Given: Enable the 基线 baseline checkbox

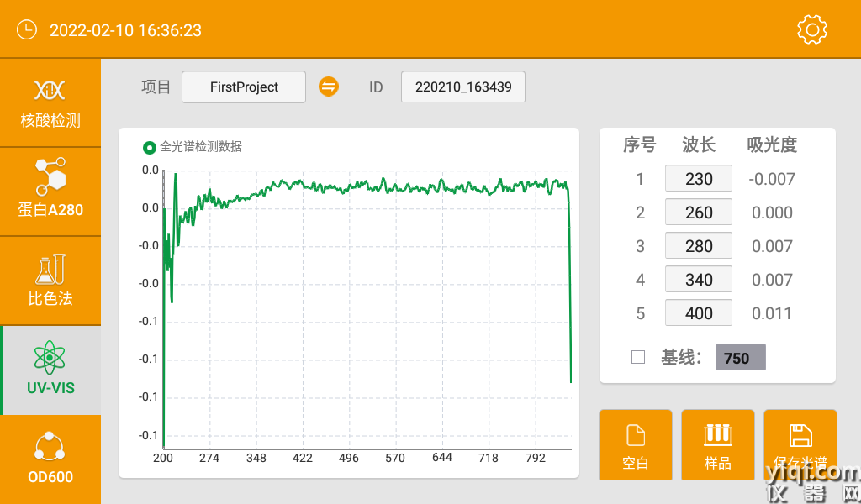Looking at the screenshot, I should click(x=638, y=357).
